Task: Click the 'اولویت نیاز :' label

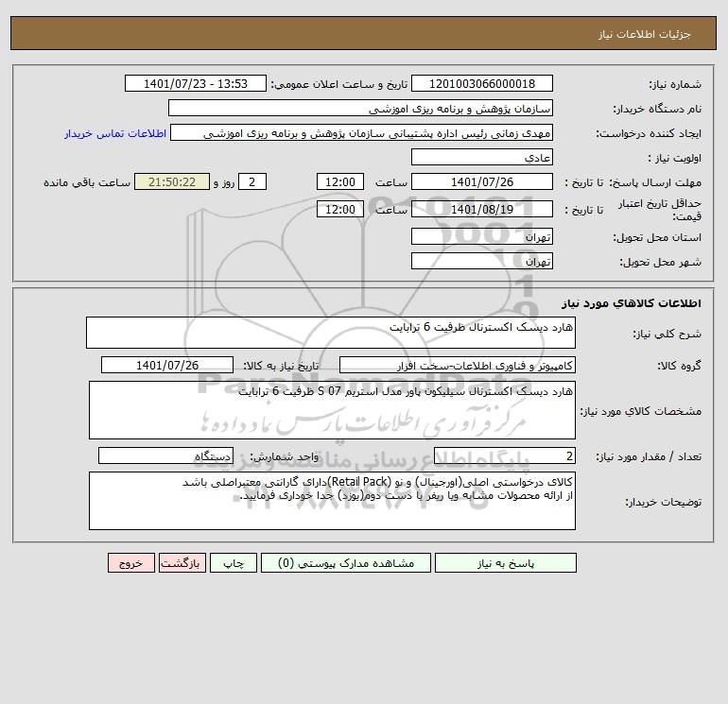Action: (x=675, y=158)
